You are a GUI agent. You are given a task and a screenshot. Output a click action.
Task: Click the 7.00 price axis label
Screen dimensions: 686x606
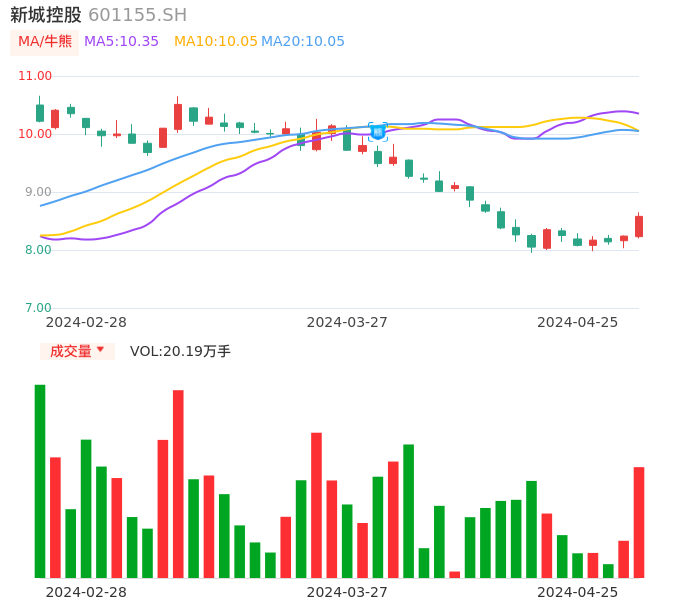[x=38, y=308]
